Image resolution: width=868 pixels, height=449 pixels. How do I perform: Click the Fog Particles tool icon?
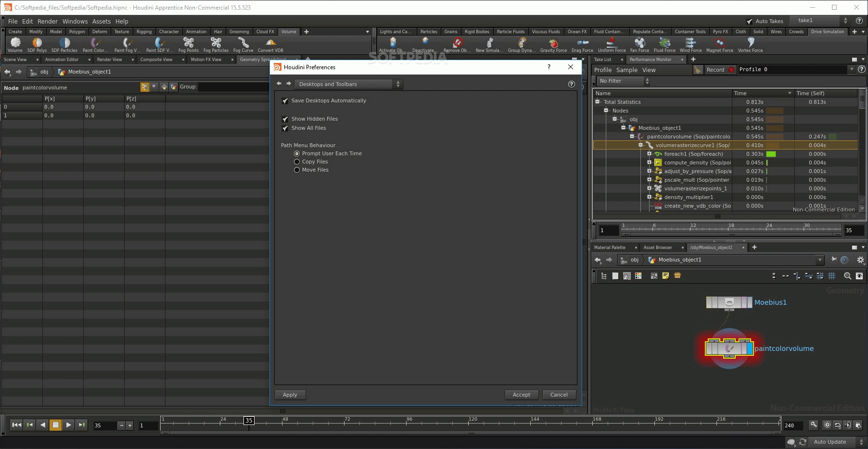216,45
